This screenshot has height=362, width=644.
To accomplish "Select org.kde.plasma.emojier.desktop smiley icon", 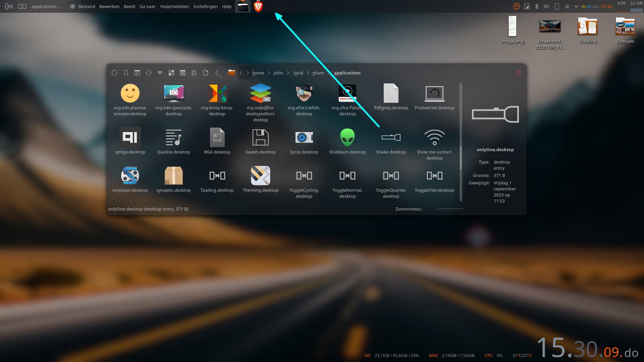I will coord(130,93).
